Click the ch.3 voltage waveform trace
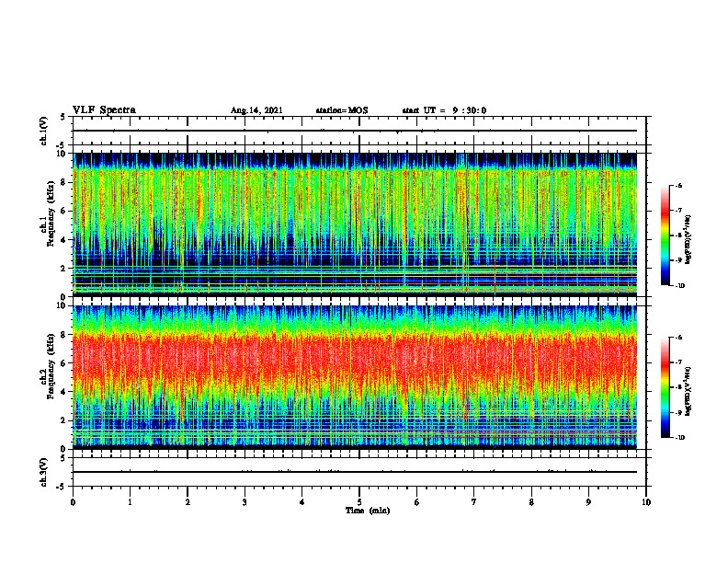 tap(355, 472)
